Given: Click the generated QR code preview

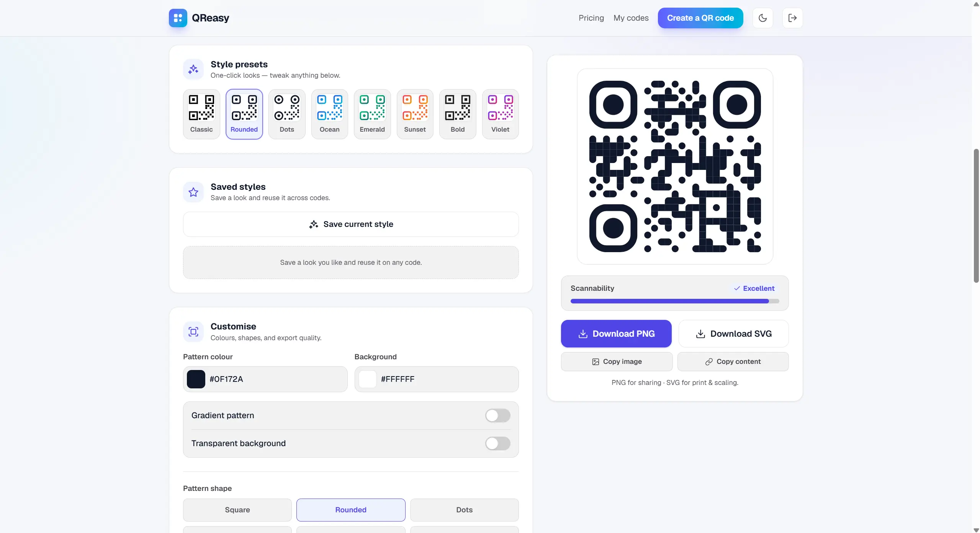Looking at the screenshot, I should (675, 166).
